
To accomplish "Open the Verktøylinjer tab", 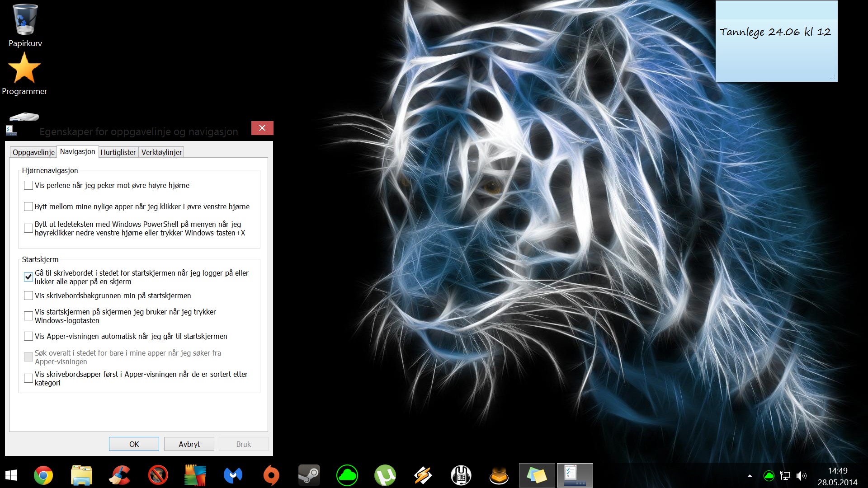I will pyautogui.click(x=161, y=152).
